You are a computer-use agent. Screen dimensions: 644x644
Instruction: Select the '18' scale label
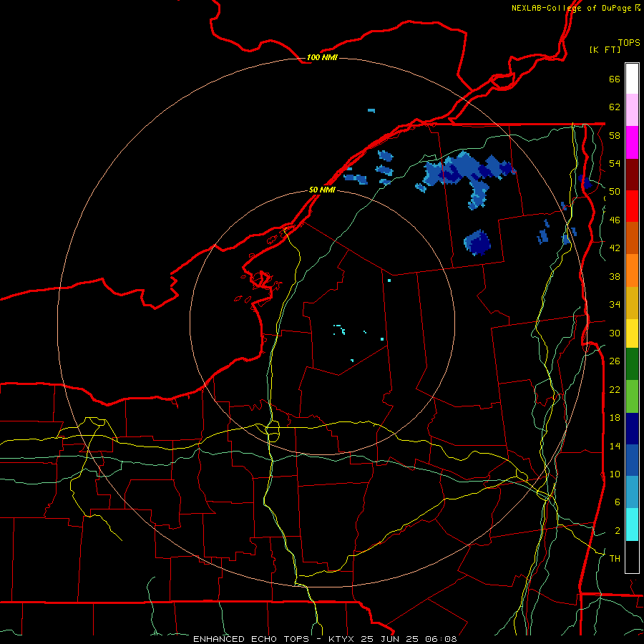pos(615,418)
